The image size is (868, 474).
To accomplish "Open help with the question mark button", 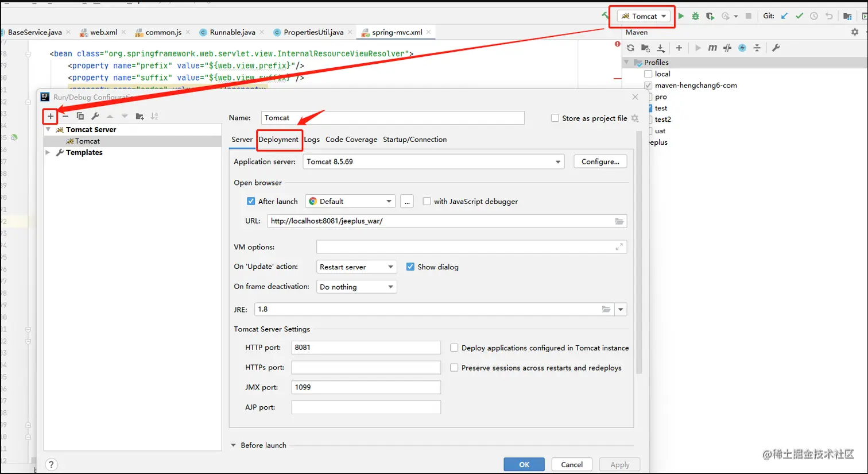I will (x=51, y=464).
